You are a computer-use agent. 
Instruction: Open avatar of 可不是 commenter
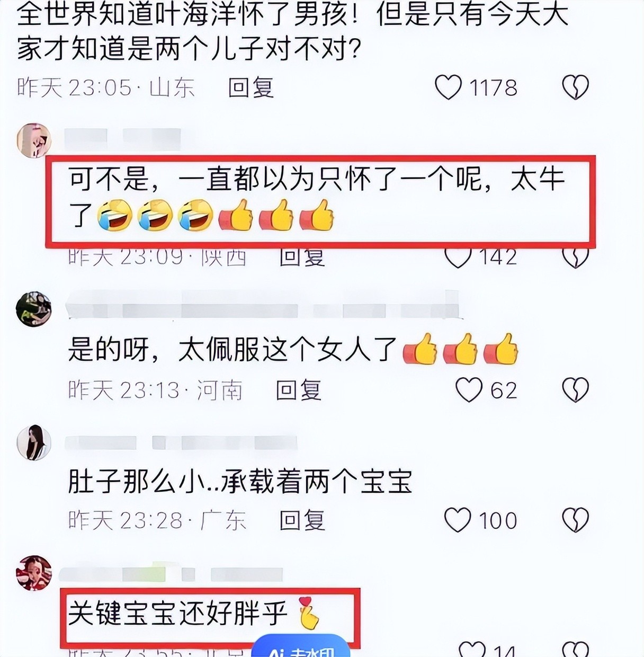(x=34, y=141)
